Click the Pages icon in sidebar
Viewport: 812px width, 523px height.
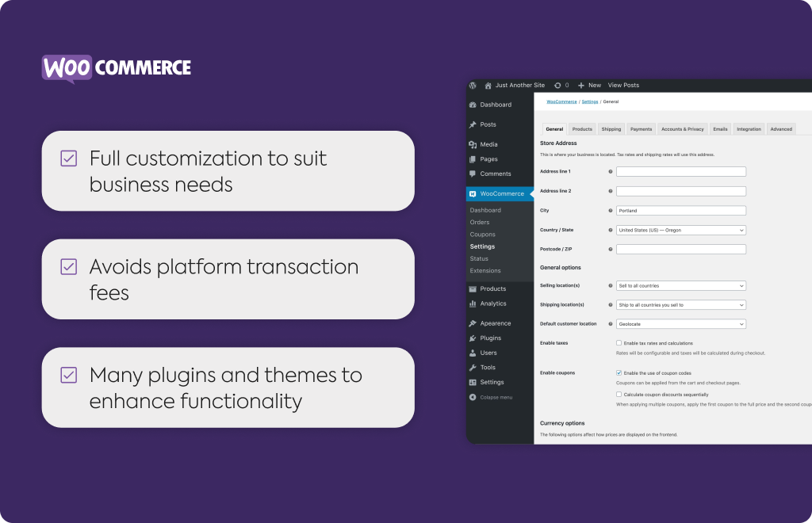click(x=473, y=159)
